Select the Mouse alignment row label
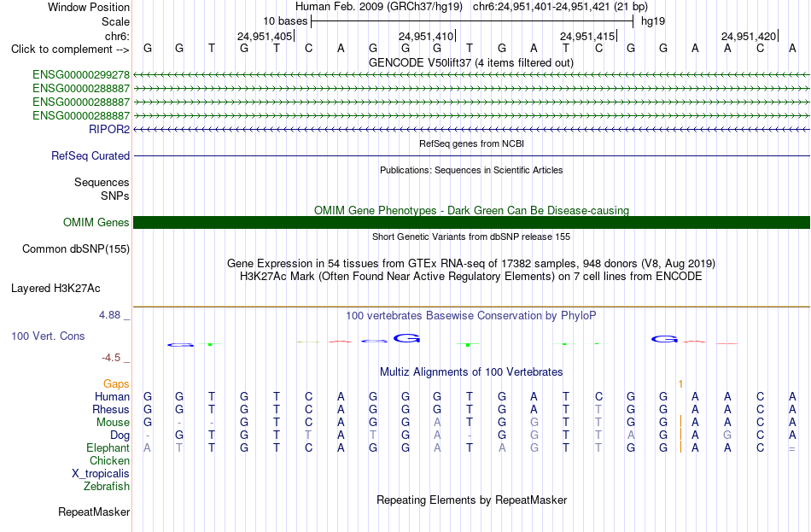The width and height of the screenshot is (811, 532). coord(114,423)
